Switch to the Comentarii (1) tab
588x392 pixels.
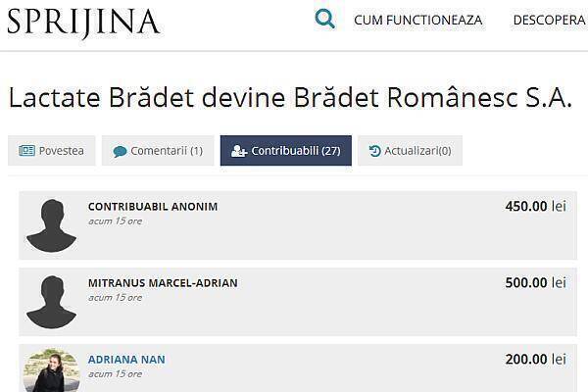coord(158,151)
